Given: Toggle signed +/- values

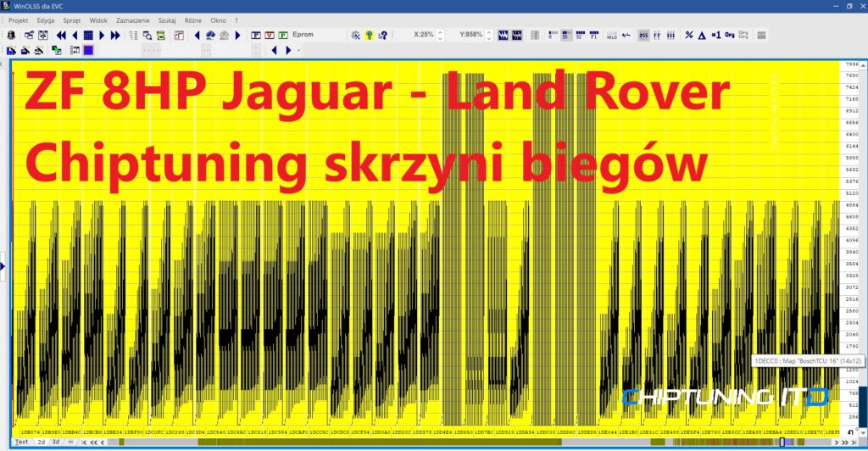Looking at the screenshot, I should (x=626, y=35).
